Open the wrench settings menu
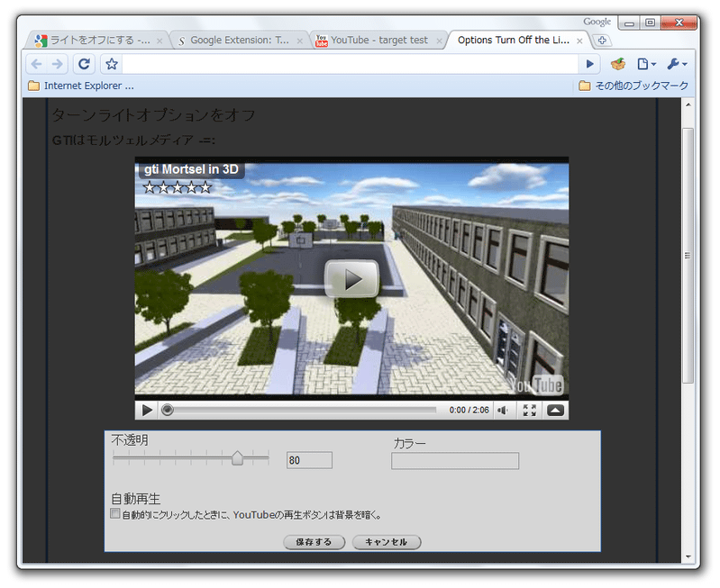 coord(678,64)
